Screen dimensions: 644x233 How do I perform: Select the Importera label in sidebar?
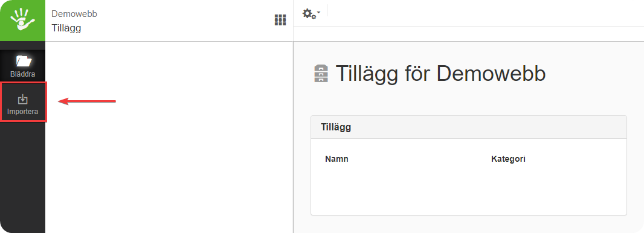coord(22,112)
